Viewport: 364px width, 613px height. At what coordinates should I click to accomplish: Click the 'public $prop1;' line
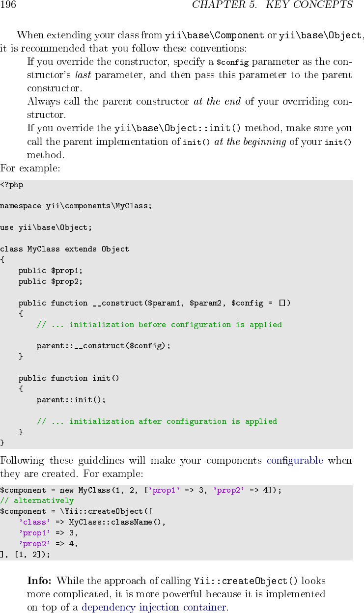click(51, 271)
